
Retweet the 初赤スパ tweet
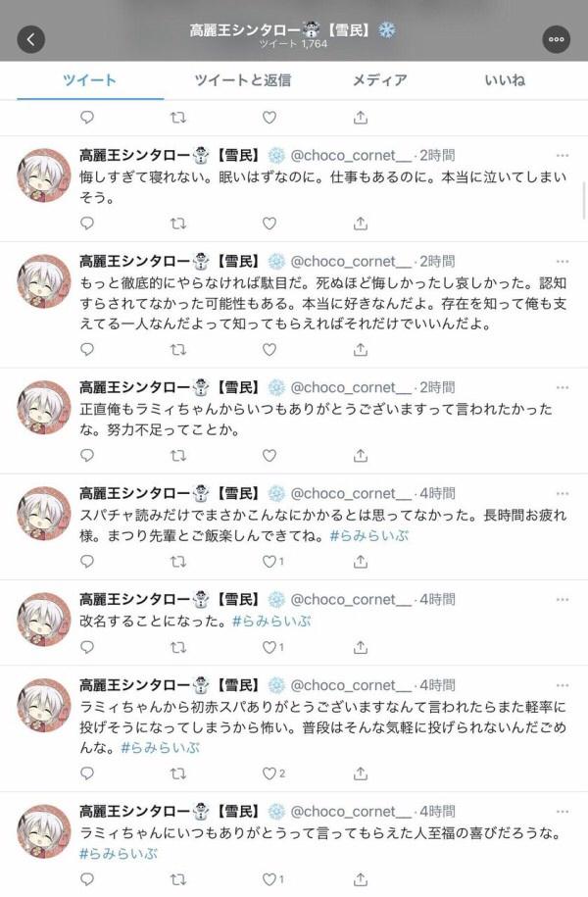(x=178, y=773)
